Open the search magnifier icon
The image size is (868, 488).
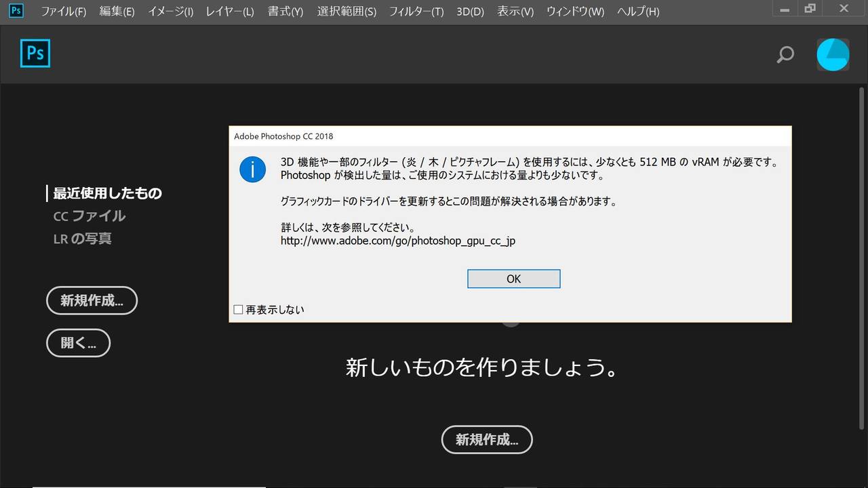(785, 54)
